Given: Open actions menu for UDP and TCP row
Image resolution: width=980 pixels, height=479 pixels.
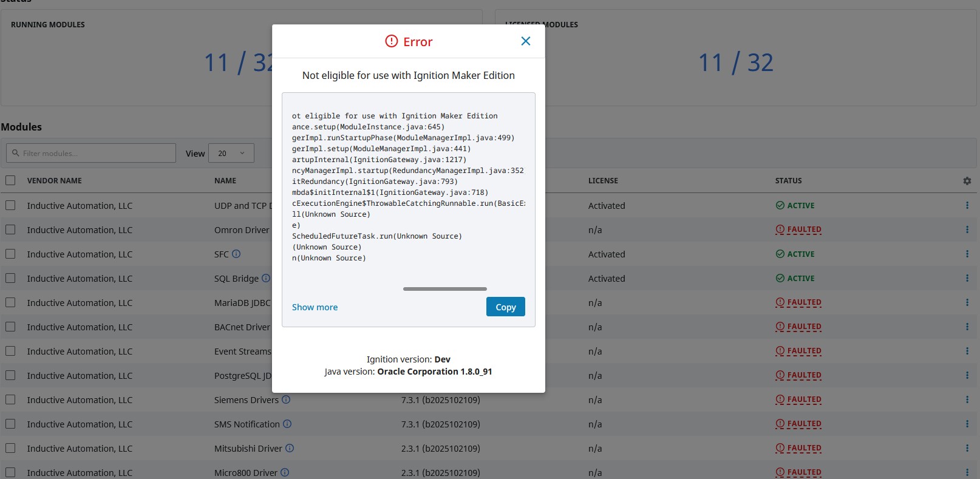Looking at the screenshot, I should (x=967, y=205).
